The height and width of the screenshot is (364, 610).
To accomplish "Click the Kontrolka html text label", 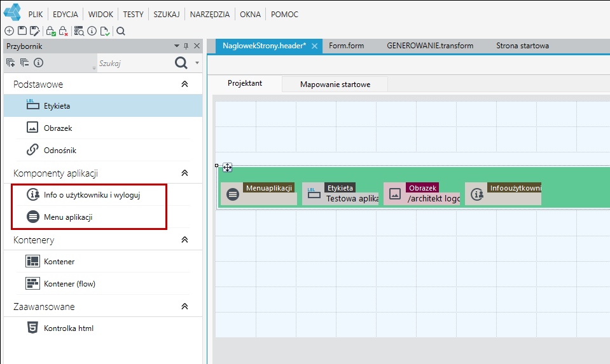I will pos(69,328).
